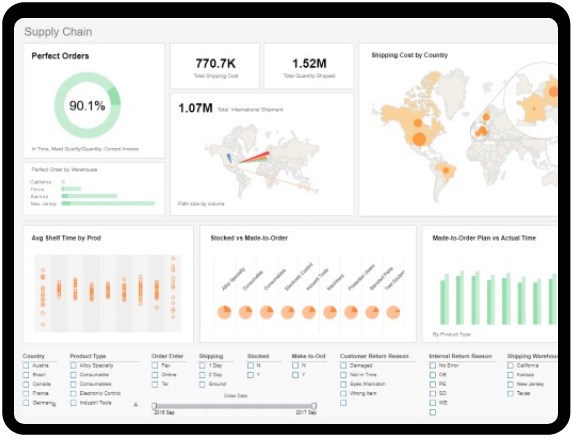Tick Not In Time return reason

[344, 375]
